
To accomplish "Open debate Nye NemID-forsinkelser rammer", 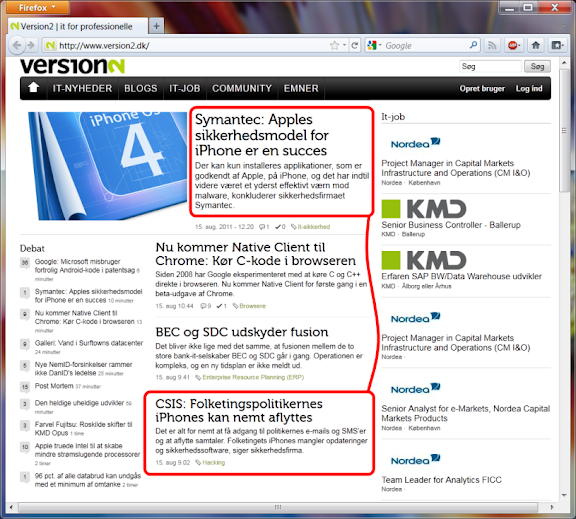I will pyautogui.click(x=83, y=368).
